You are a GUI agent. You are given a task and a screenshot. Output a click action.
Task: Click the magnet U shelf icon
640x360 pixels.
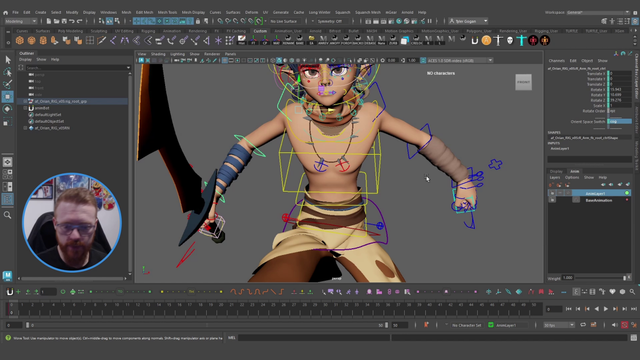[x=474, y=40]
